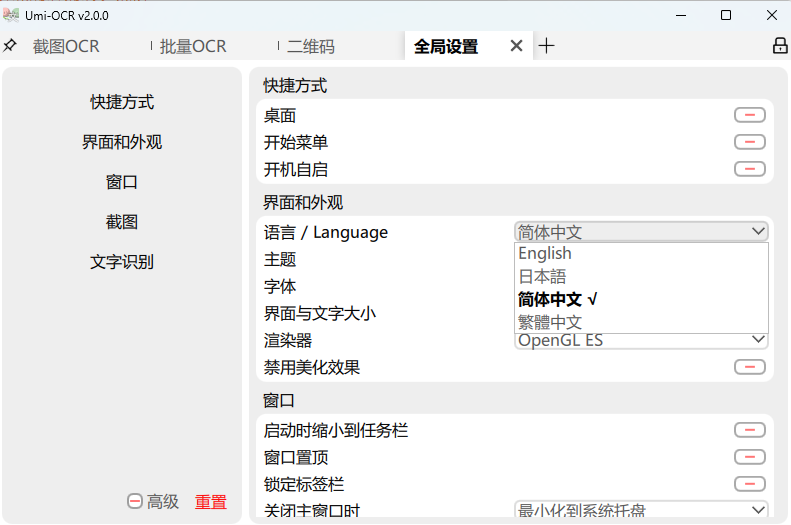Click the lock icon at top right
The height and width of the screenshot is (525, 791).
(780, 46)
